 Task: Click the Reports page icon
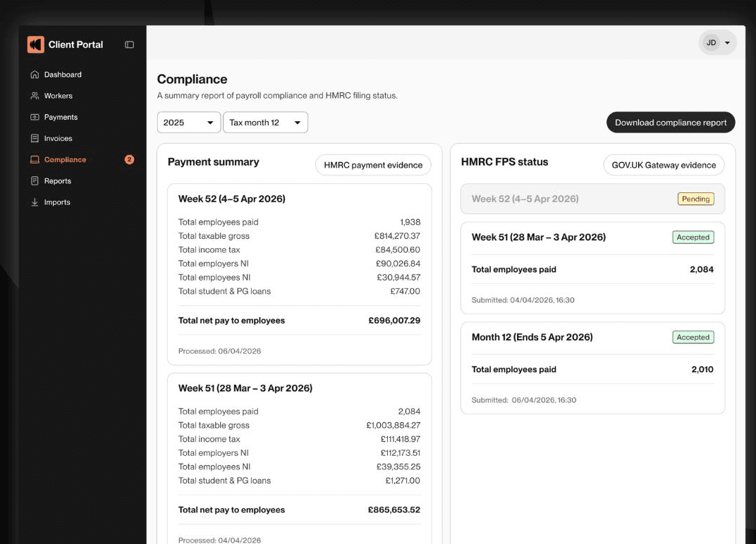[35, 180]
